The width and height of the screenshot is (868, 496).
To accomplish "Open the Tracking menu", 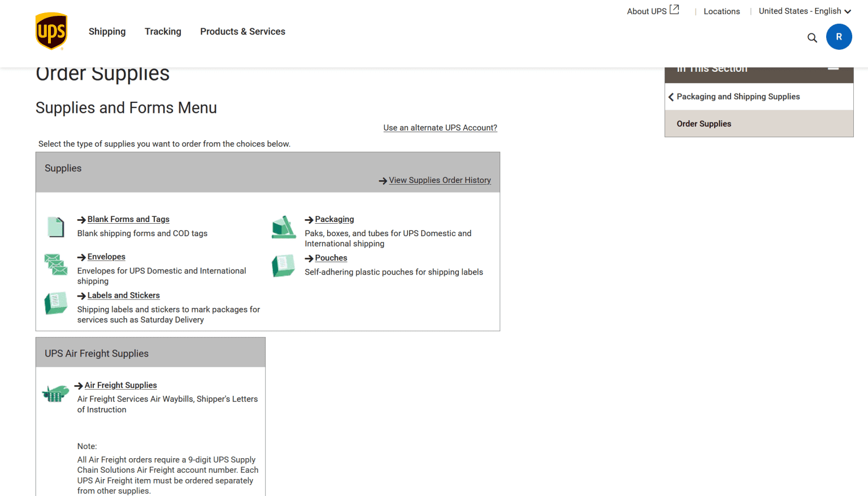I will (163, 32).
